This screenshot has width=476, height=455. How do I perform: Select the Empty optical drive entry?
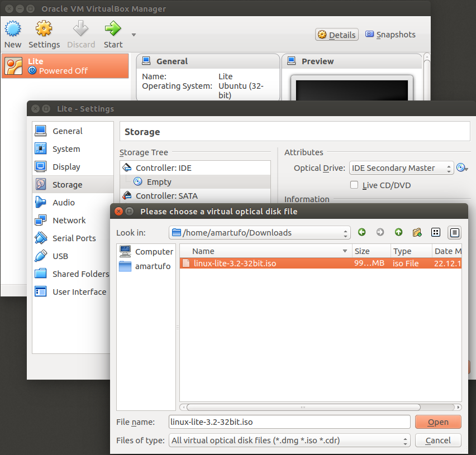(195, 181)
